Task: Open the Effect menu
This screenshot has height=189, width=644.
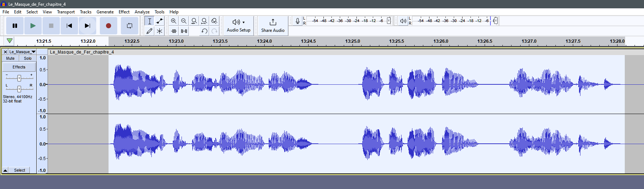Action: click(124, 12)
